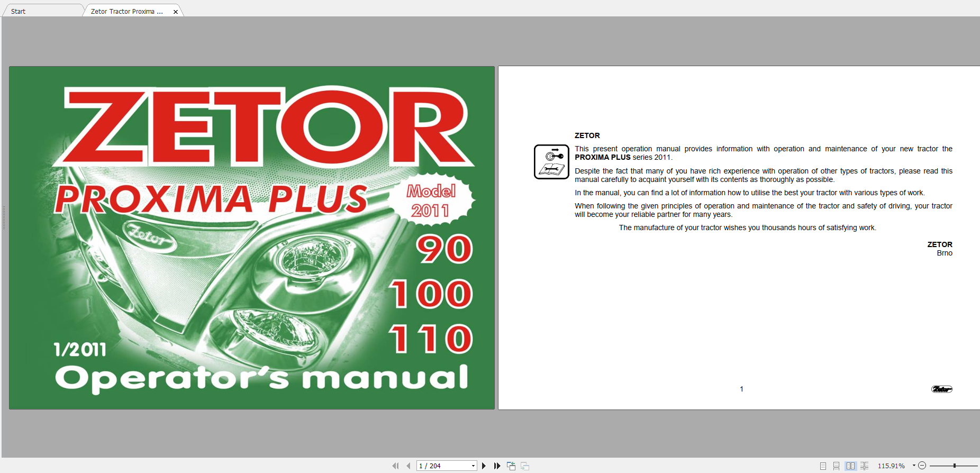Jump to the last page

coord(497,466)
